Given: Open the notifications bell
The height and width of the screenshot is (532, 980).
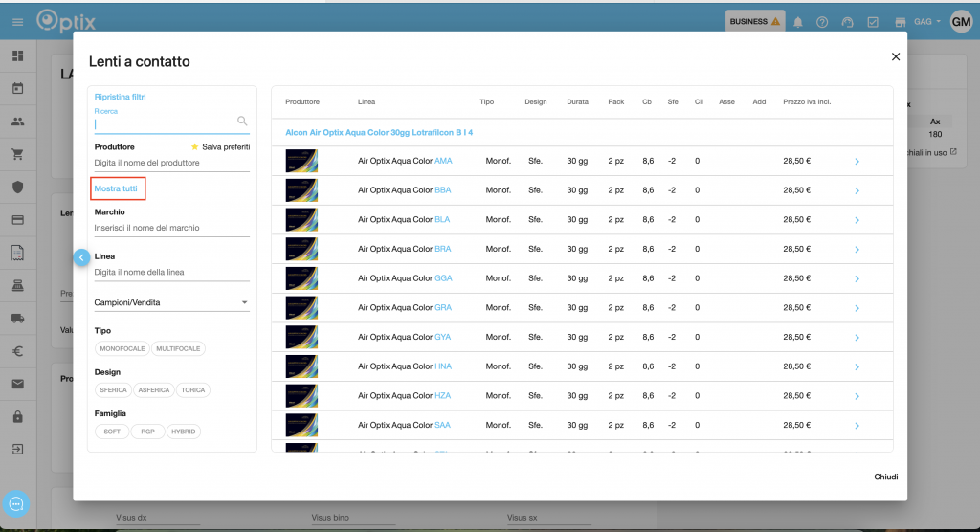Looking at the screenshot, I should (x=798, y=22).
